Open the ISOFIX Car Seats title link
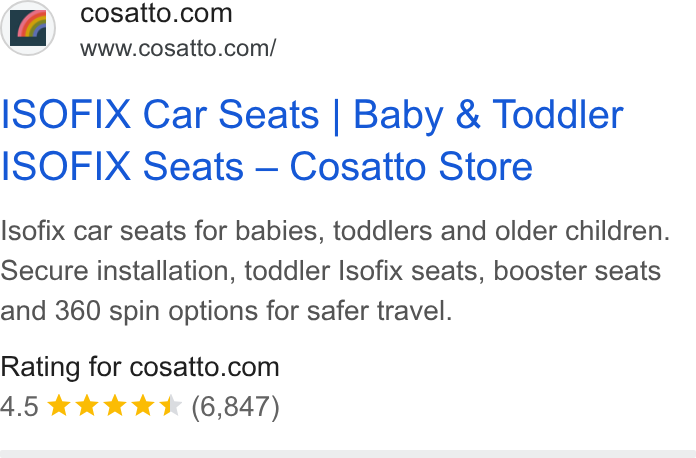This screenshot has width=696, height=458. 312,140
